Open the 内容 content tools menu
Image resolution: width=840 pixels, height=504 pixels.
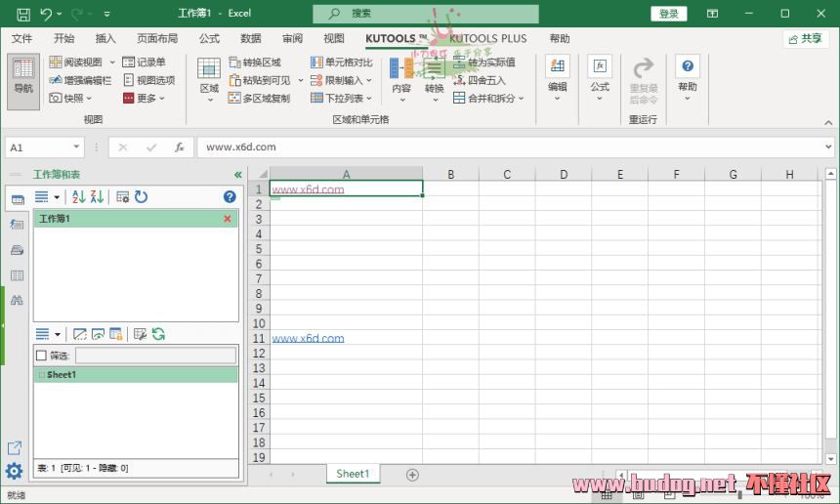(x=401, y=80)
